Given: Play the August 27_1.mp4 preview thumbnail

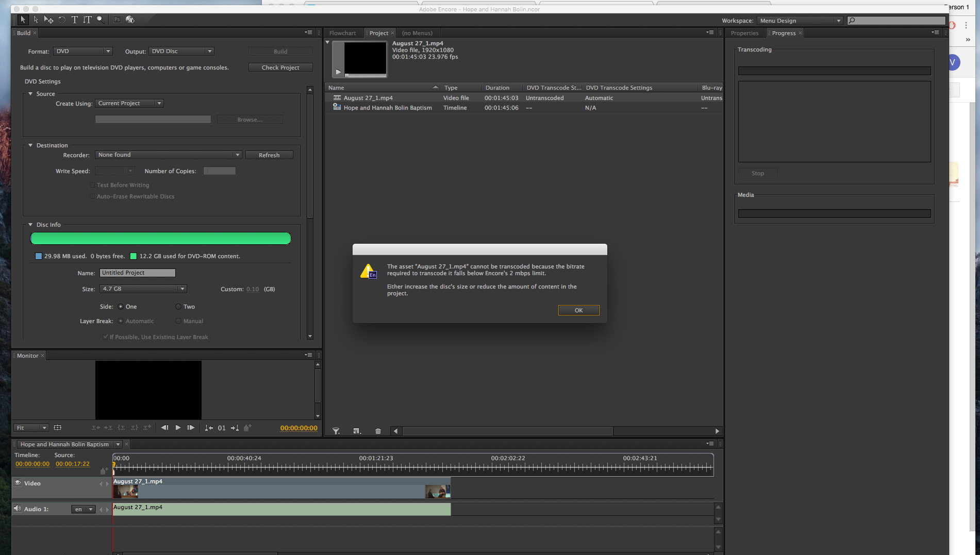Looking at the screenshot, I should pyautogui.click(x=338, y=72).
